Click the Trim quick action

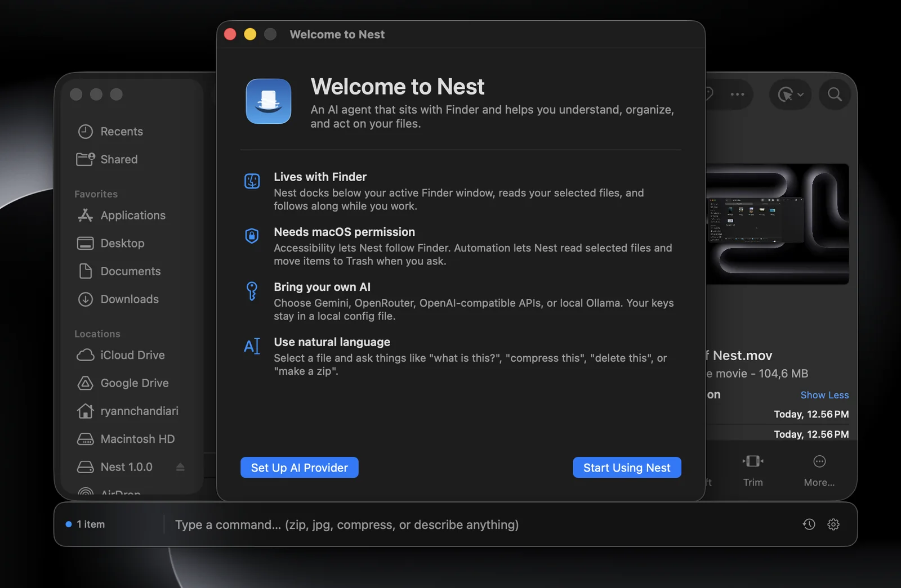pyautogui.click(x=753, y=470)
